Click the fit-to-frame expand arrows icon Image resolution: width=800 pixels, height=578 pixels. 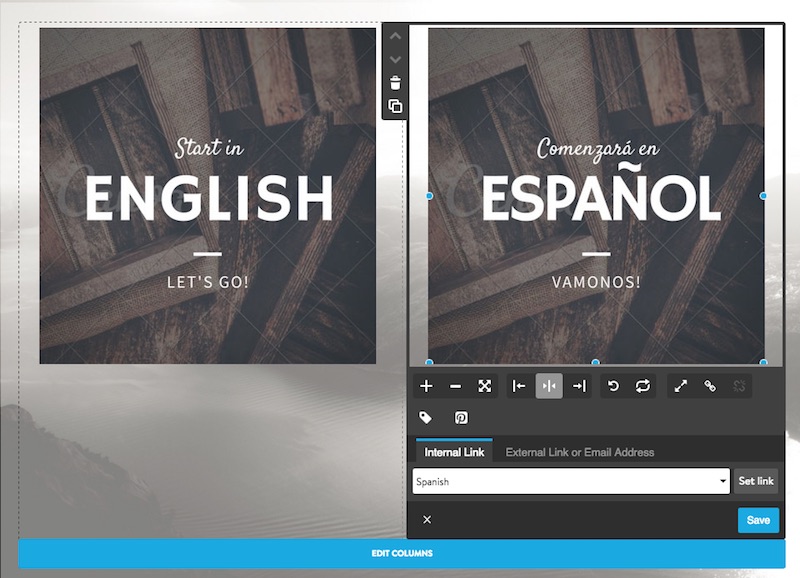(484, 386)
